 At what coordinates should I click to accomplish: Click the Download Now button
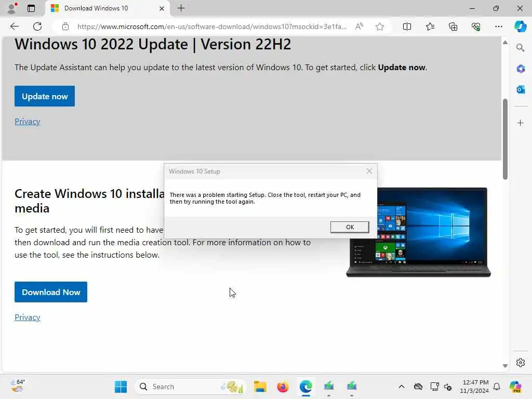(51, 292)
